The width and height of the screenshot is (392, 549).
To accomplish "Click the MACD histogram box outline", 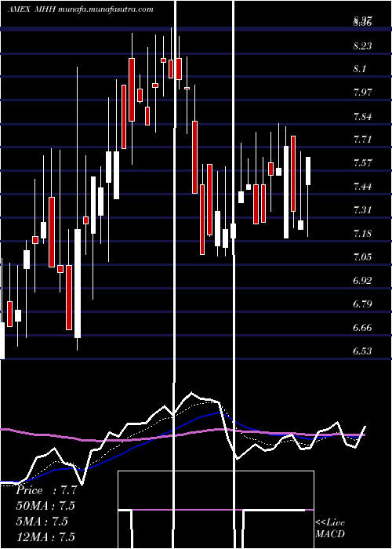I will pyautogui.click(x=216, y=510).
